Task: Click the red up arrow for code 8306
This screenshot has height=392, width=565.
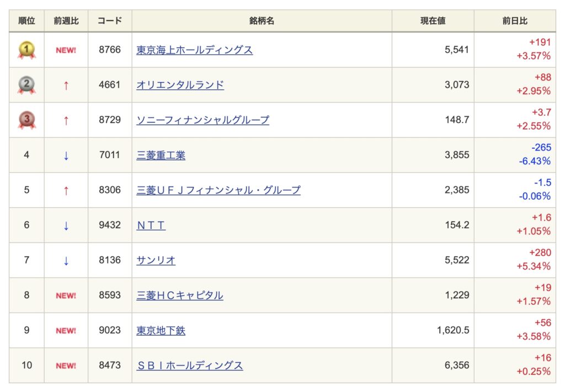Action: [x=66, y=190]
